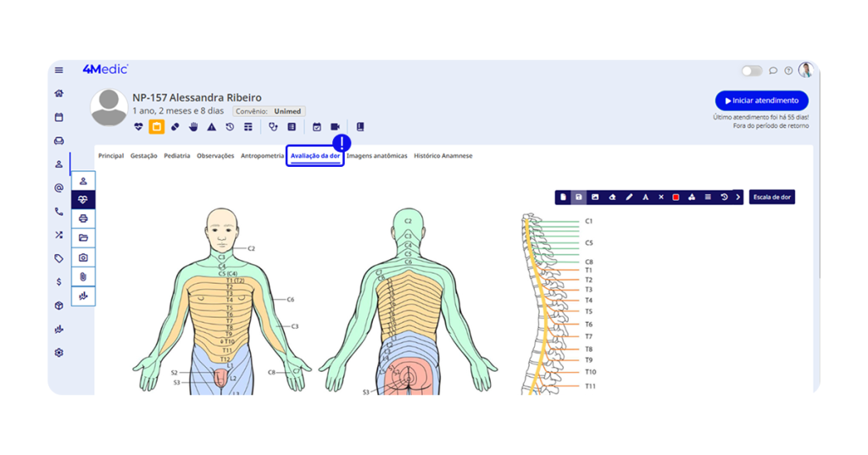Expand the drawing toolbar with right chevron
The image size is (868, 455).
(x=738, y=197)
